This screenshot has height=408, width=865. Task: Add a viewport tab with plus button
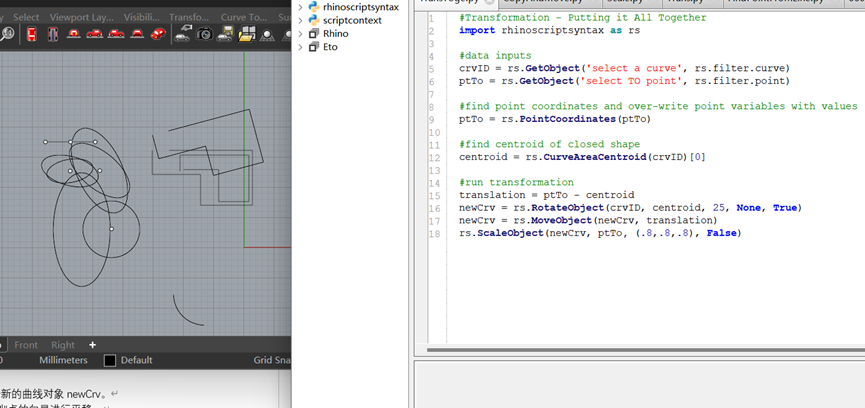click(92, 345)
